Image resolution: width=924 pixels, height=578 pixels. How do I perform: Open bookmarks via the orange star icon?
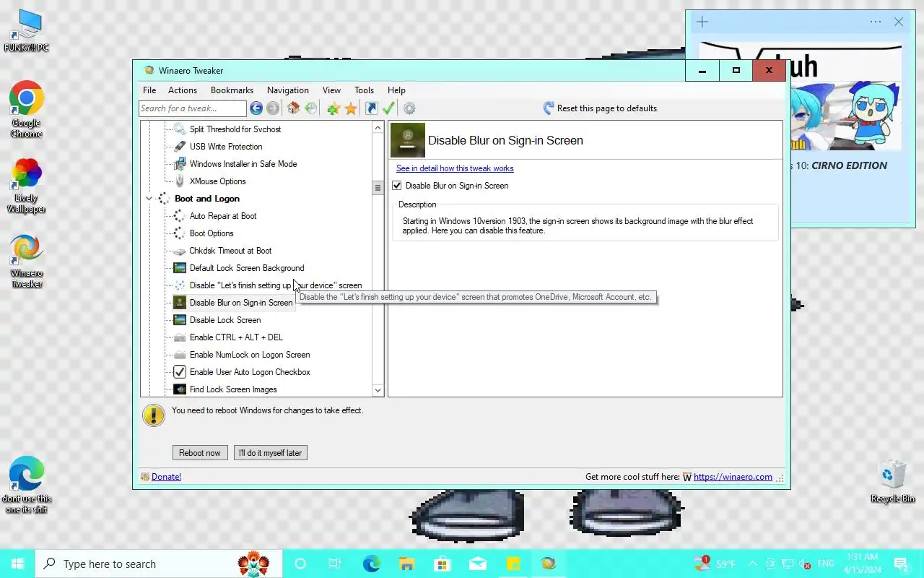point(351,108)
